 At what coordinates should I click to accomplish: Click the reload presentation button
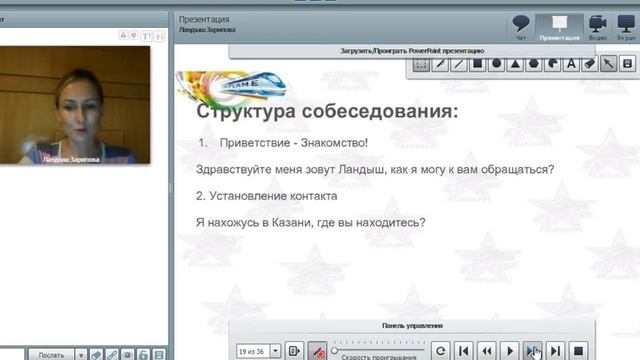pos(440,351)
